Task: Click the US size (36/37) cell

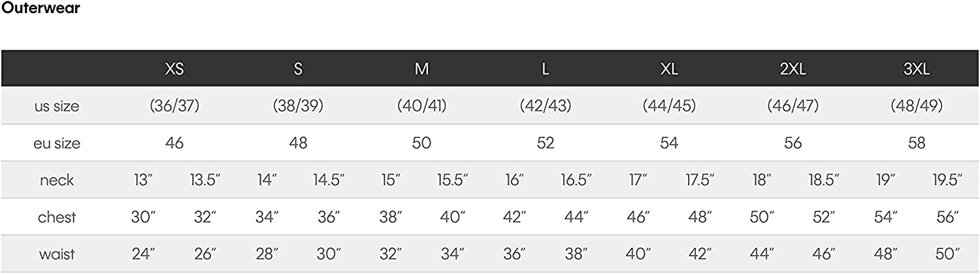Action: 174,106
